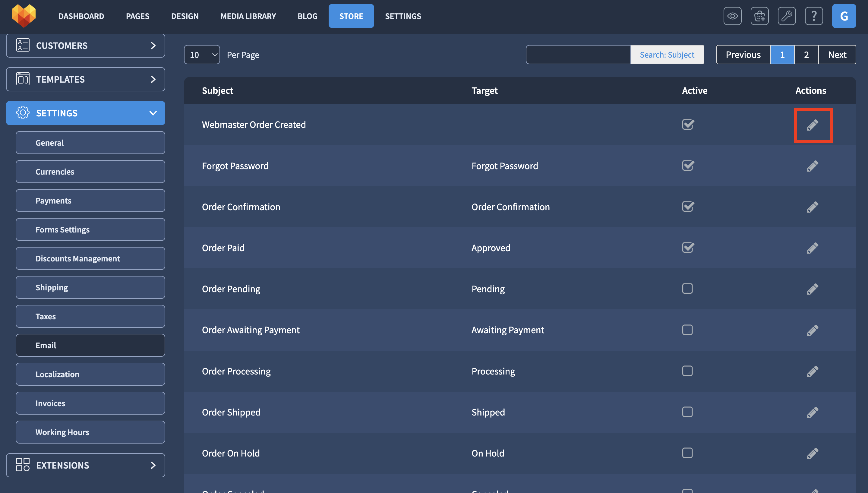This screenshot has height=493, width=868.
Task: Expand the Extensions section chevron
Action: tap(153, 465)
